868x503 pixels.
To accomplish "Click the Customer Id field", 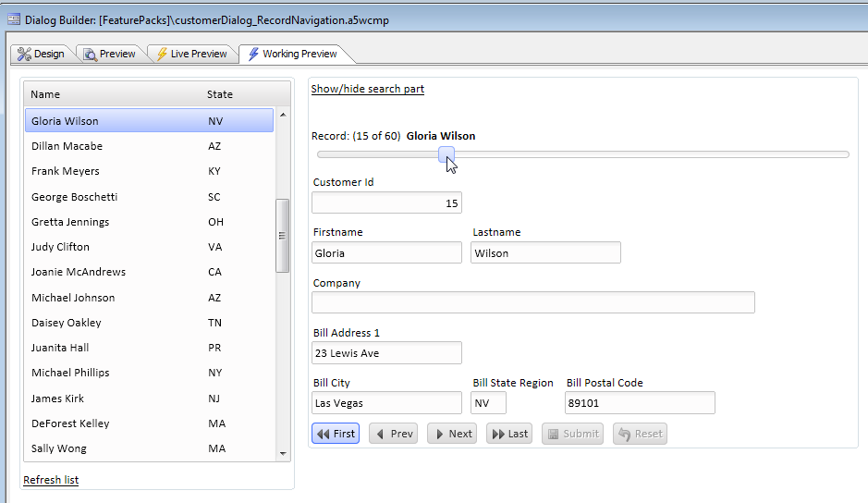I will click(386, 202).
